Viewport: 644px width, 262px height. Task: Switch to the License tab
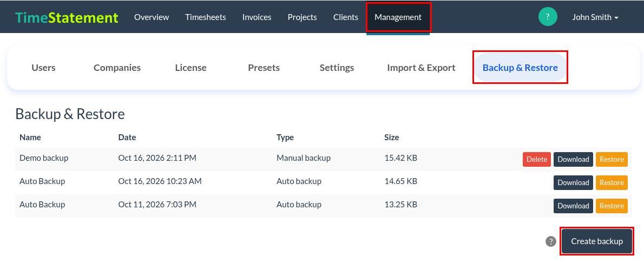(190, 68)
